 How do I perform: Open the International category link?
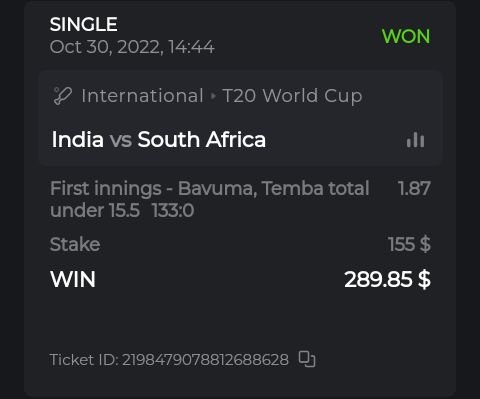click(x=142, y=96)
